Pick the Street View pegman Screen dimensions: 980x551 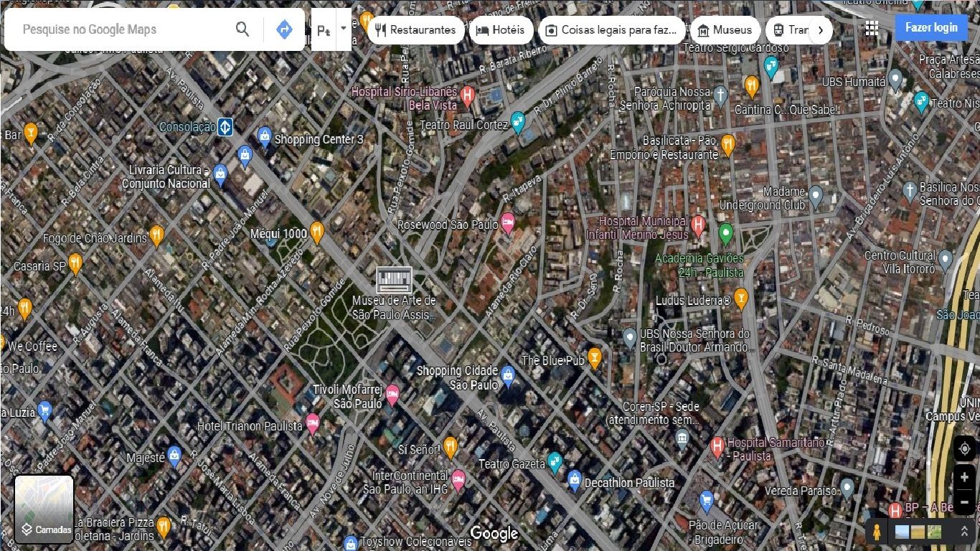(x=876, y=532)
